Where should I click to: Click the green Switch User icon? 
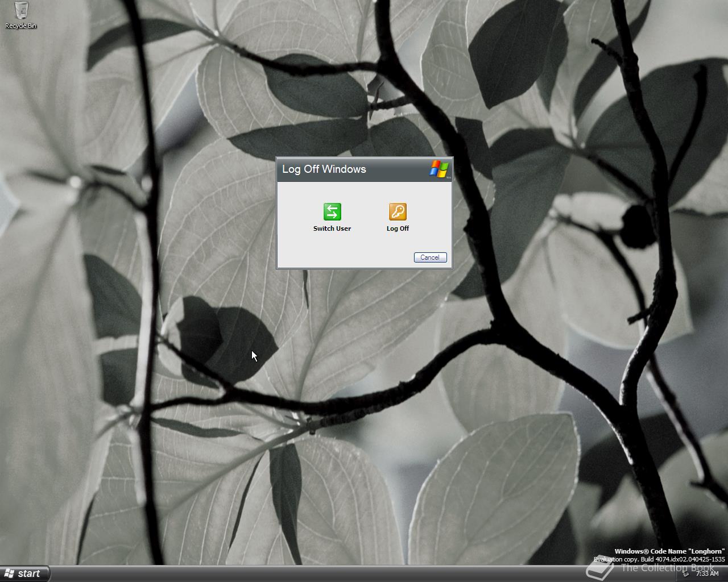pos(332,211)
